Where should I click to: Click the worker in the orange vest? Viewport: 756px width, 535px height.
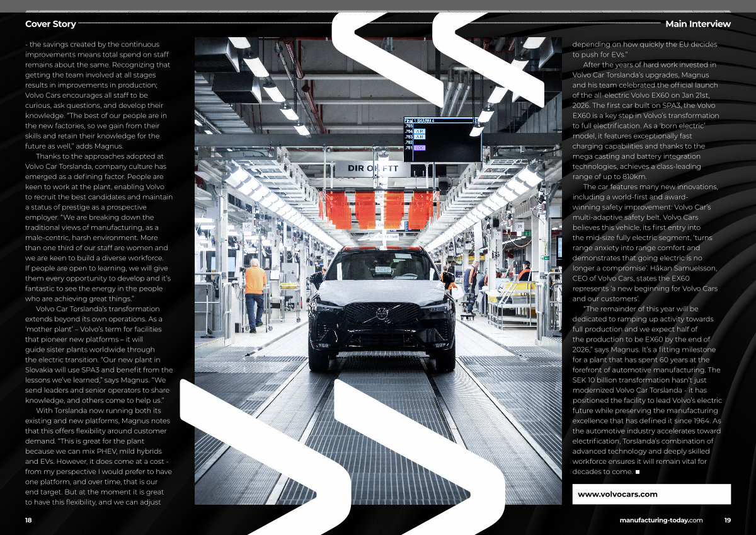pyautogui.click(x=255, y=291)
